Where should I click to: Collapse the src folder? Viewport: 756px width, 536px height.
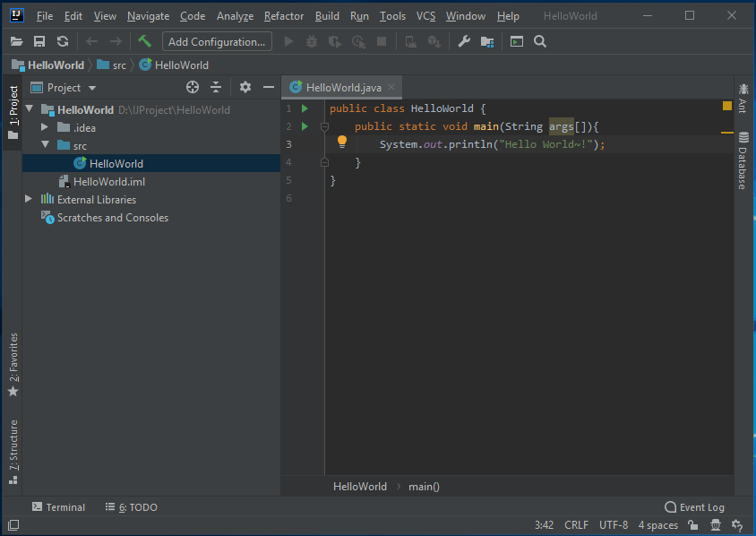point(46,144)
